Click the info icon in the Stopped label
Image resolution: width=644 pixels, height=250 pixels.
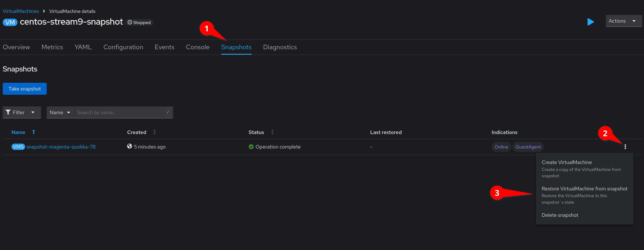coord(129,22)
